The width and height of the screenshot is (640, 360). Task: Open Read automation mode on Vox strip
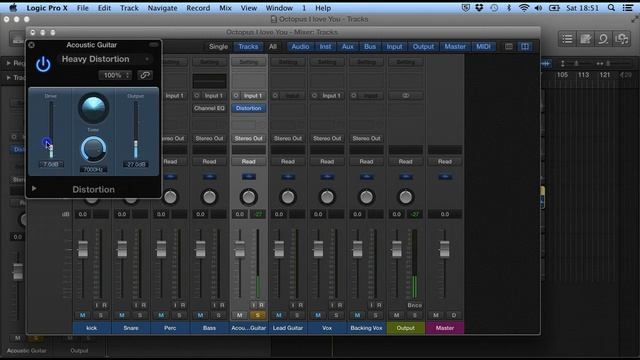point(327,162)
